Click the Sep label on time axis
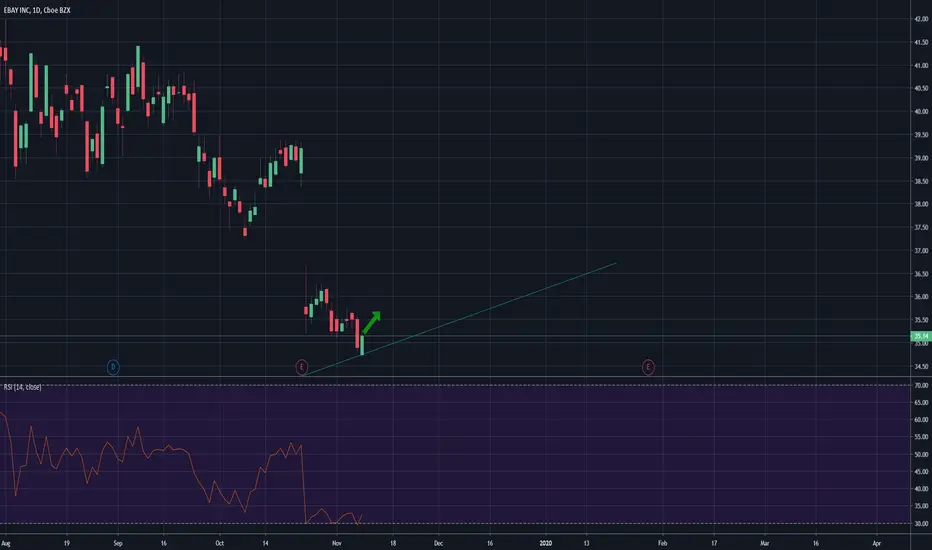 coord(118,543)
